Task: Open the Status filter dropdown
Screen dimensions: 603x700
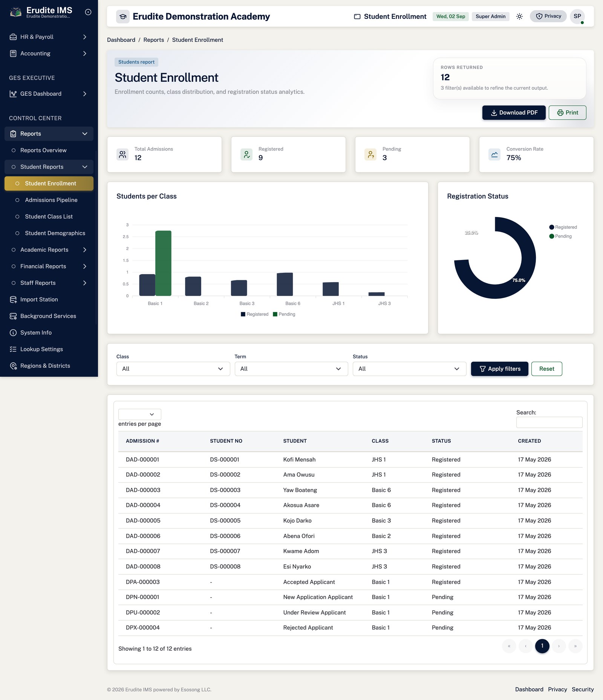Action: click(x=410, y=369)
